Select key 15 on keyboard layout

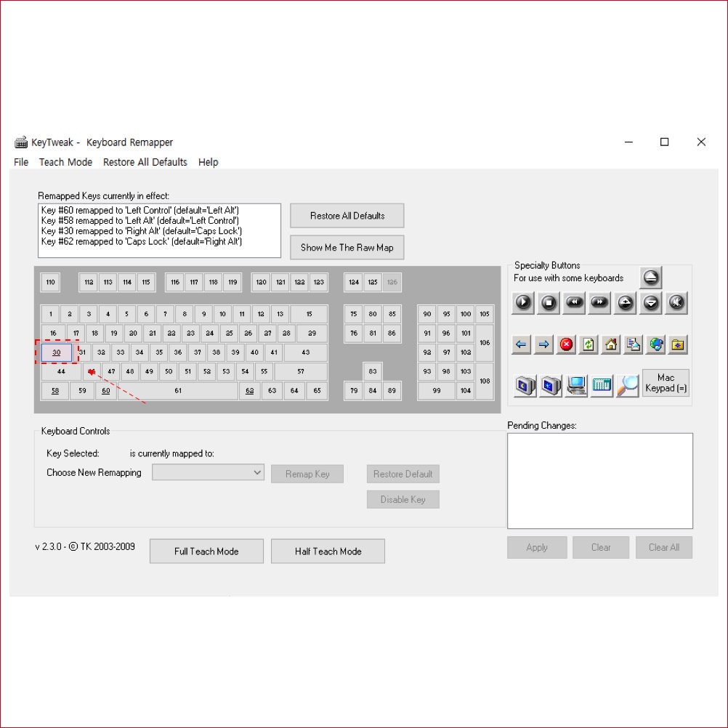point(310,314)
